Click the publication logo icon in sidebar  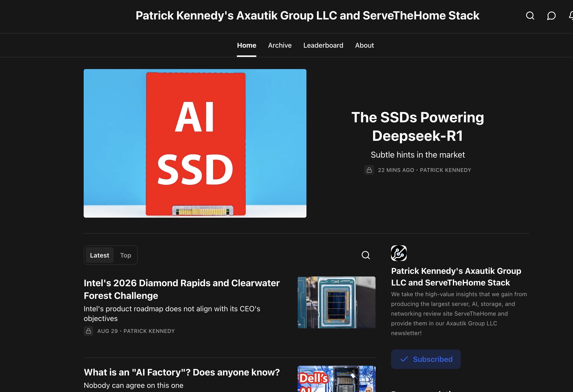point(399,253)
